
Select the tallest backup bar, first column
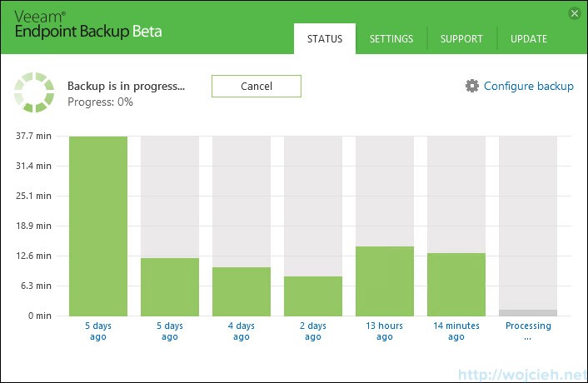point(98,225)
